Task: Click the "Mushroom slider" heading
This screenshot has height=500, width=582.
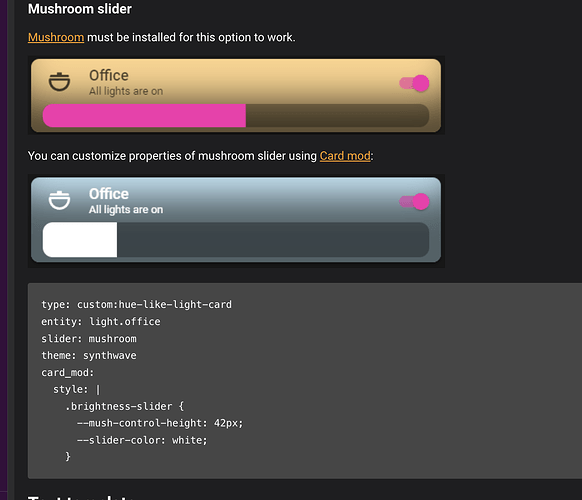Action: tap(80, 9)
